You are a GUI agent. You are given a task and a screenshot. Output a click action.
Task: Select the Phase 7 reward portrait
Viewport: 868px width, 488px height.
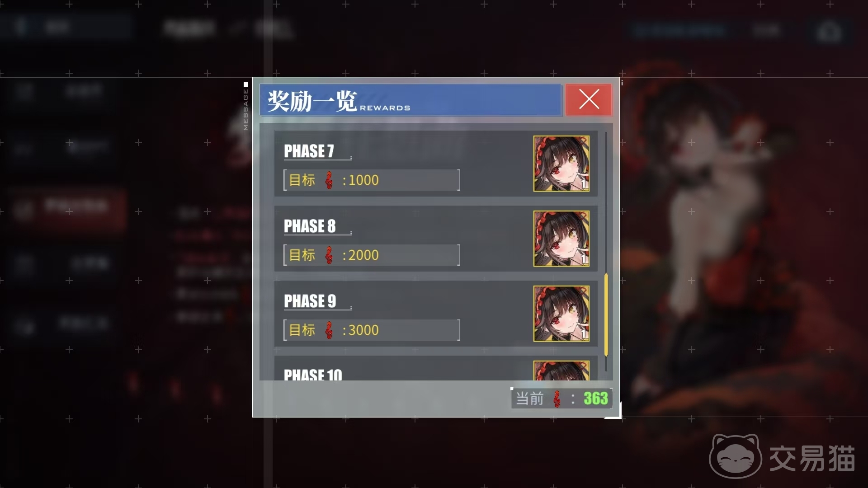(561, 164)
